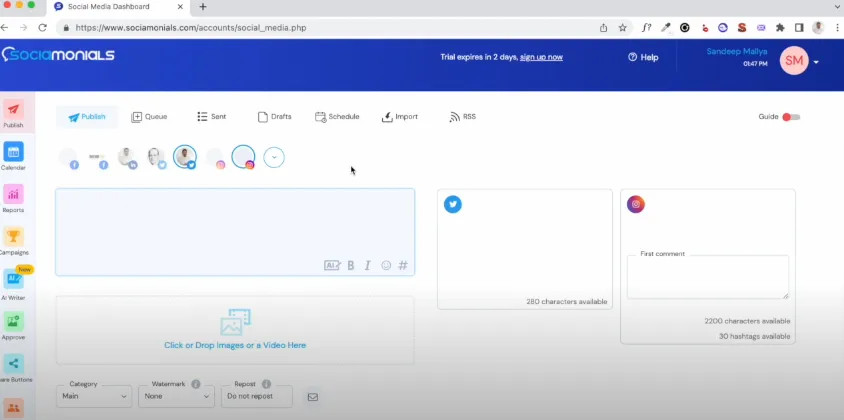Image resolution: width=844 pixels, height=420 pixels.
Task: Expand the Category dropdown
Action: click(95, 396)
